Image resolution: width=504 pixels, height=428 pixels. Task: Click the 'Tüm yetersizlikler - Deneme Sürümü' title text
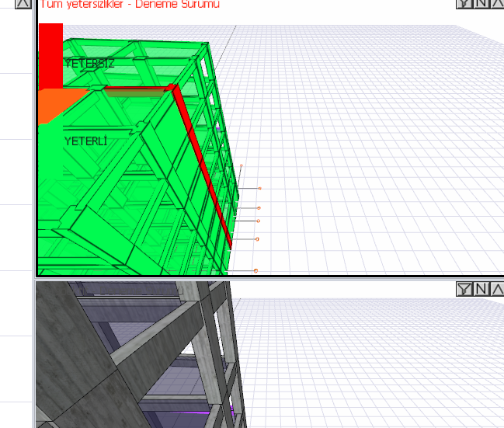(x=130, y=5)
